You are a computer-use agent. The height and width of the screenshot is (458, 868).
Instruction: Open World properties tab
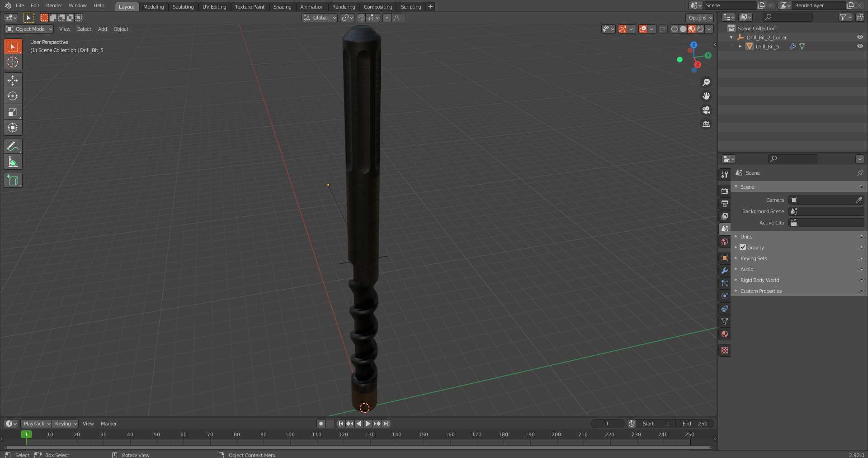pyautogui.click(x=725, y=242)
